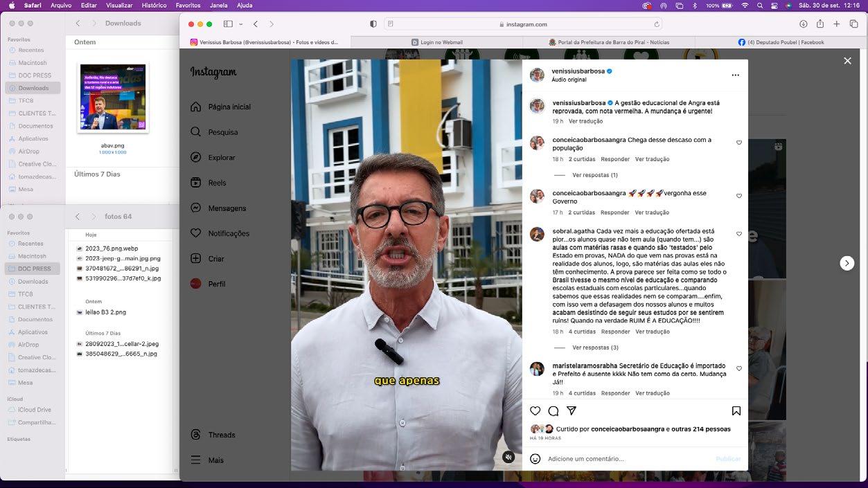Screen dimensions: 868x488
Task: Open the Apple menu
Action: [12, 5]
